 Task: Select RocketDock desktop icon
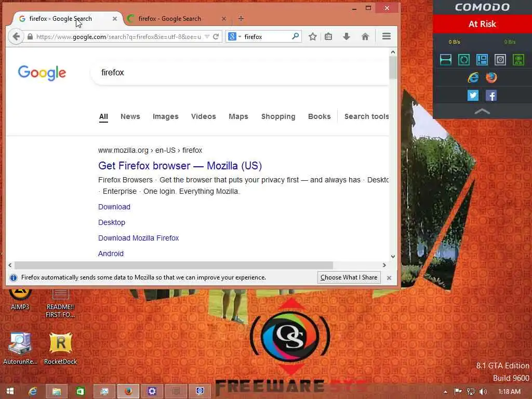60,349
